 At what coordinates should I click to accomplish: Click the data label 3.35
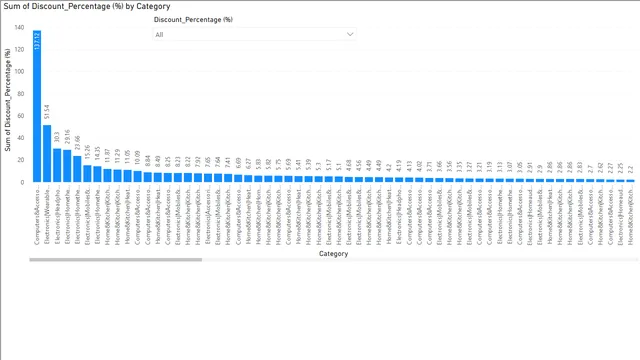pyautogui.click(x=459, y=168)
